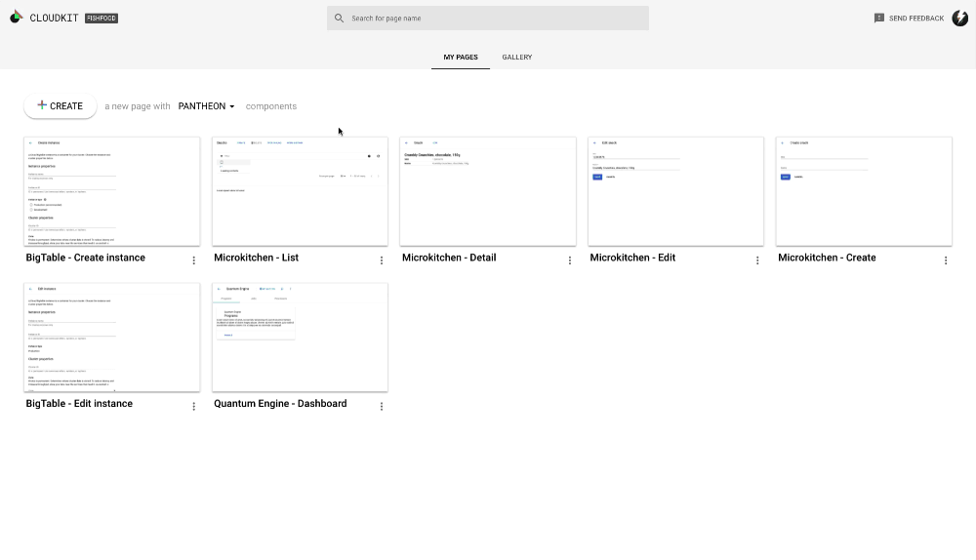The image size is (976, 560).
Task: Switch to the Gallery tab
Action: pos(517,58)
